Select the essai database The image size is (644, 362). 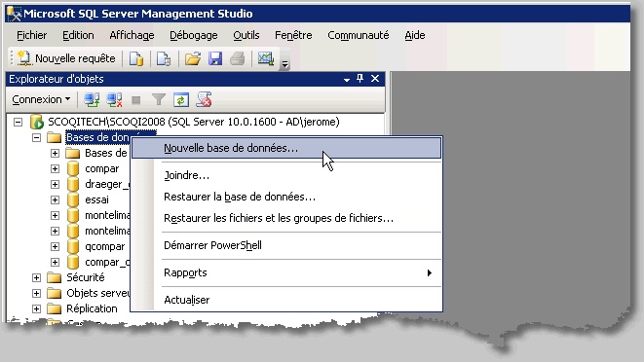[x=96, y=199]
